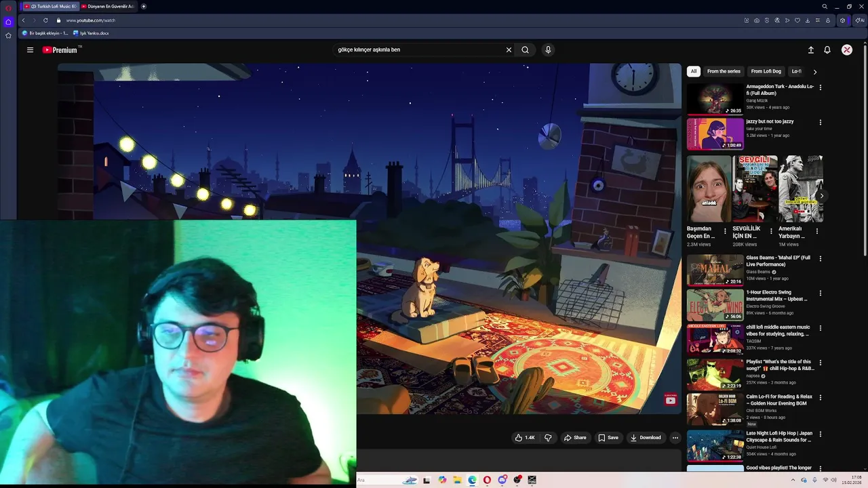
Task: Select the 'From the series' chip
Action: (x=724, y=71)
